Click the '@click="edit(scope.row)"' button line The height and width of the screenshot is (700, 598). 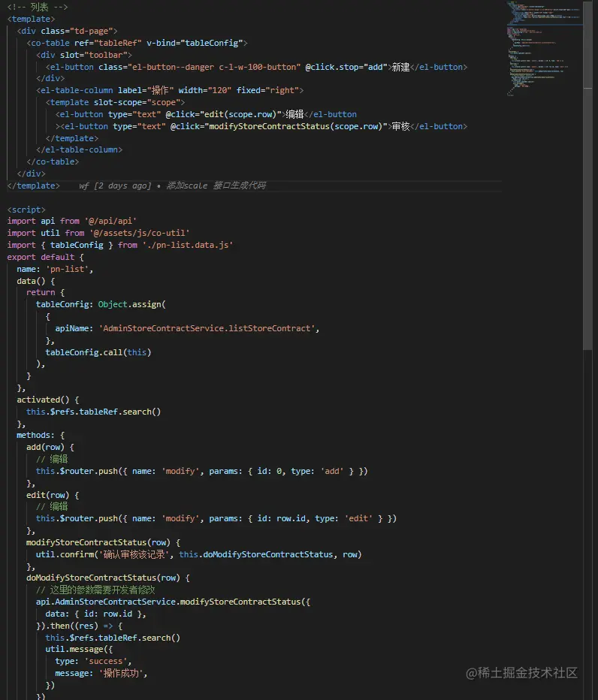(x=206, y=115)
